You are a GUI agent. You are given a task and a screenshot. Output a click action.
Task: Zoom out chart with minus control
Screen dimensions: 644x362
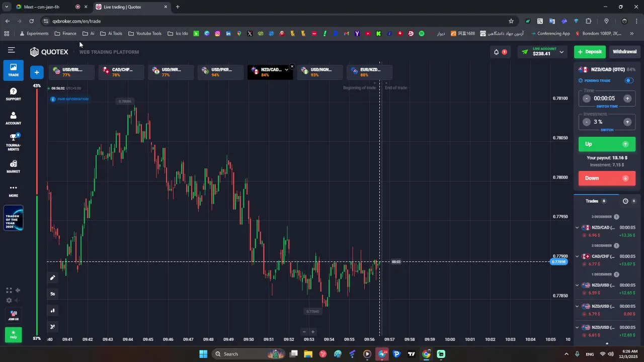point(304,332)
